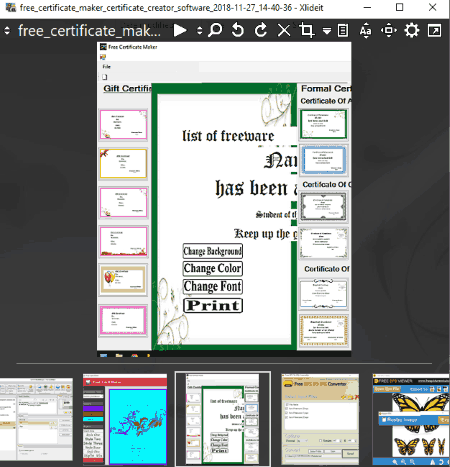Screen dimensions: 450x467
Task: Click the document page icon in the toolbar
Action: coord(343,31)
